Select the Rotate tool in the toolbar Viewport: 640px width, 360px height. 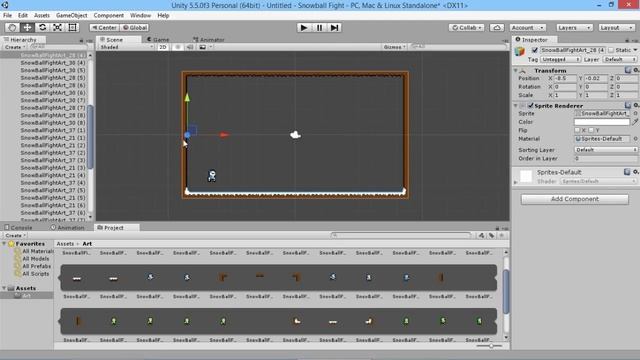pyautogui.click(x=42, y=27)
